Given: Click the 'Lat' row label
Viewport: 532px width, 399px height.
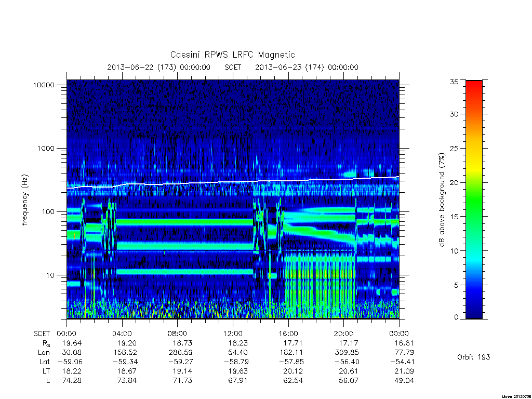Looking at the screenshot, I should click(44, 362).
